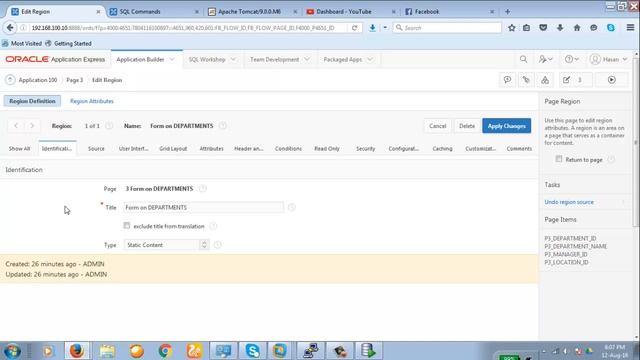This screenshot has width=640, height=360.
Task: Open Firefox downloads arrow in address bar
Action: tap(372, 28)
